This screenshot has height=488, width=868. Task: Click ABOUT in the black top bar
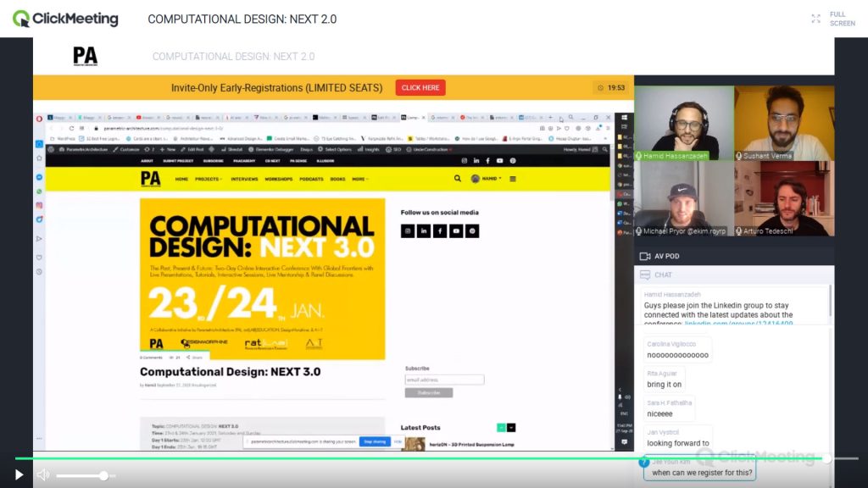point(147,161)
